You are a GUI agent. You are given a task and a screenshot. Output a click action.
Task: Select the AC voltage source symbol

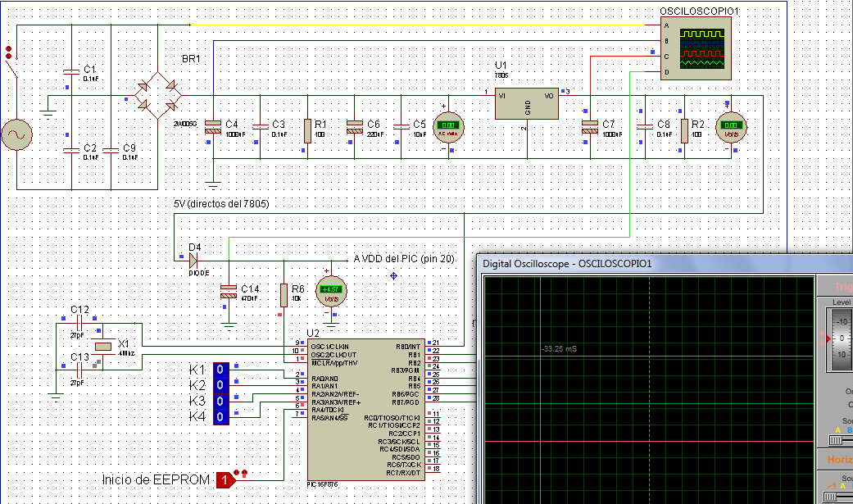[17, 134]
